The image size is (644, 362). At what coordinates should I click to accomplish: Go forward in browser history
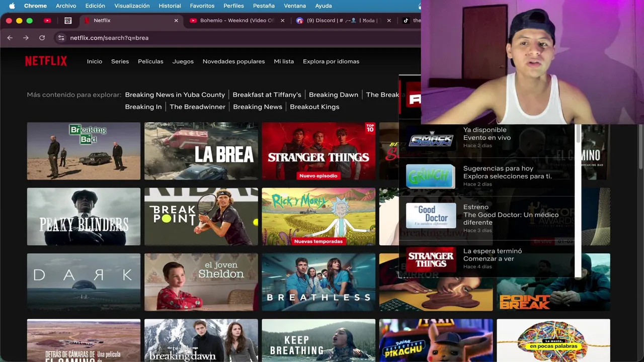click(26, 38)
